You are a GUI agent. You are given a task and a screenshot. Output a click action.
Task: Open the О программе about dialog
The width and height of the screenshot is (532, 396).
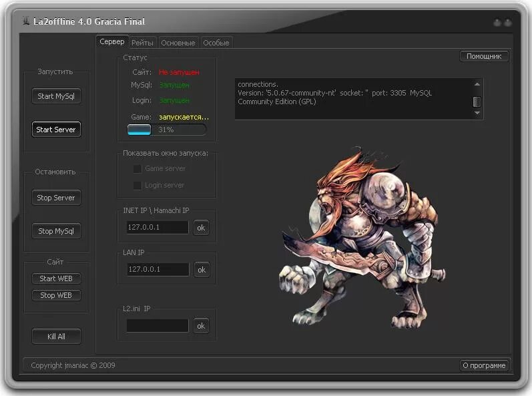[x=484, y=365]
